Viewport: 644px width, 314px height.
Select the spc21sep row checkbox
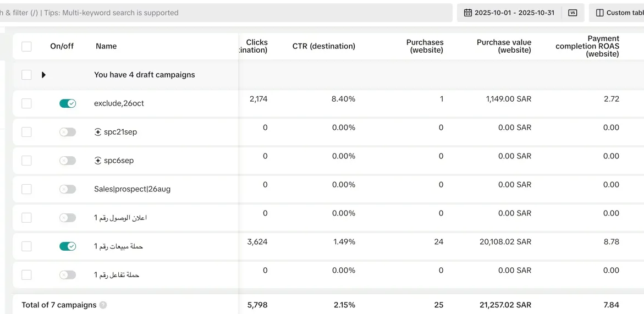pyautogui.click(x=26, y=132)
